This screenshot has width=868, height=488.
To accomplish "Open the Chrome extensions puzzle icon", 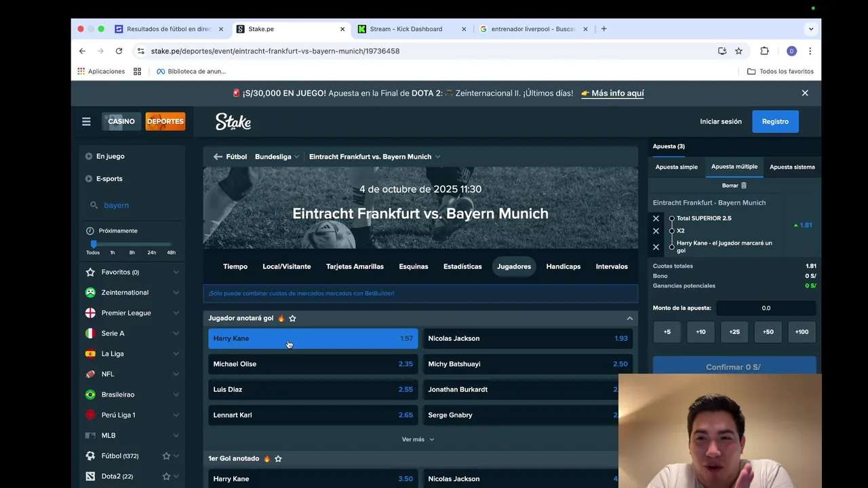I will (x=764, y=51).
